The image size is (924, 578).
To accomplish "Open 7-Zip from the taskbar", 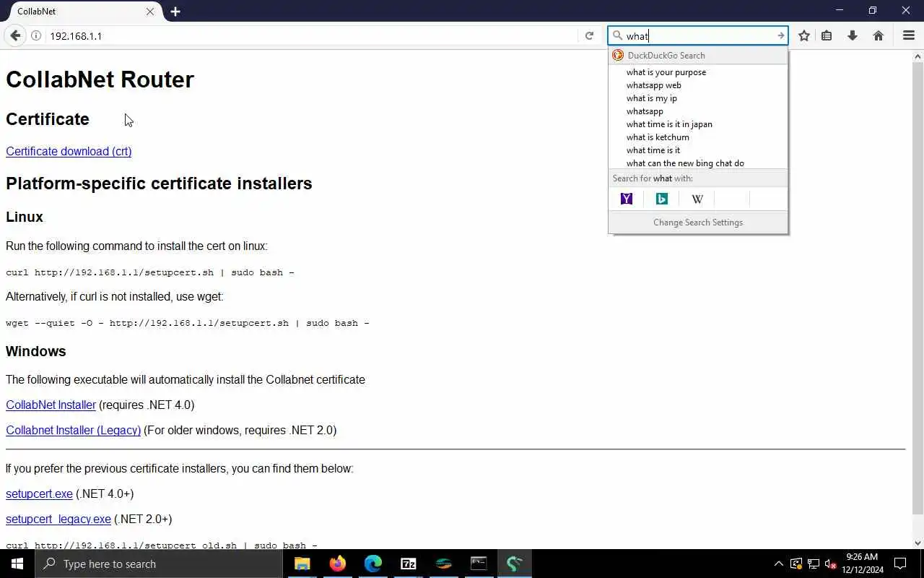I will (x=409, y=564).
